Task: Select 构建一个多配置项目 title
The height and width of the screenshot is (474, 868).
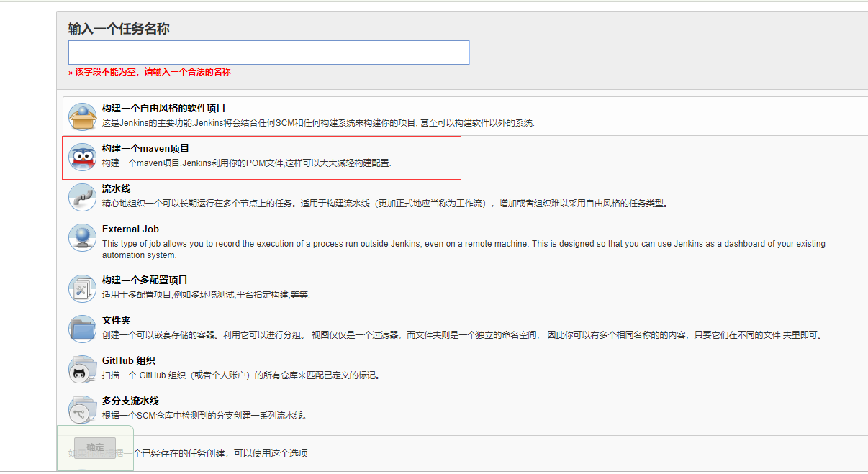Action: 145,280
